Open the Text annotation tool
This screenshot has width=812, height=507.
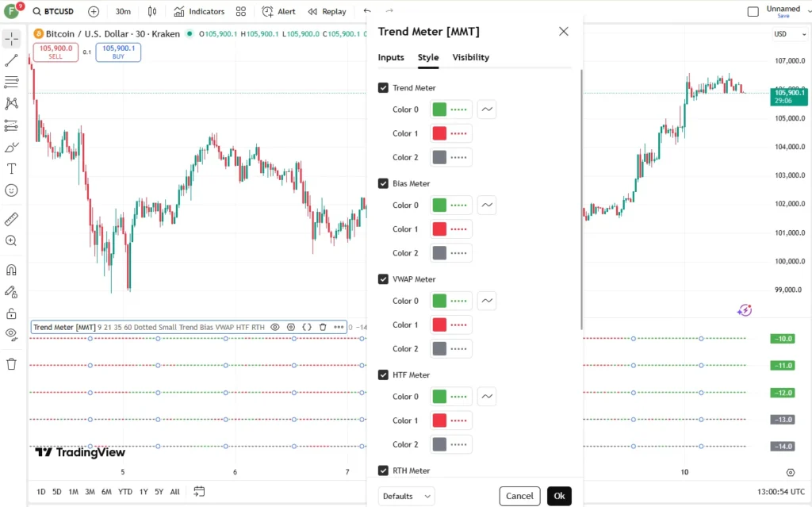11,169
